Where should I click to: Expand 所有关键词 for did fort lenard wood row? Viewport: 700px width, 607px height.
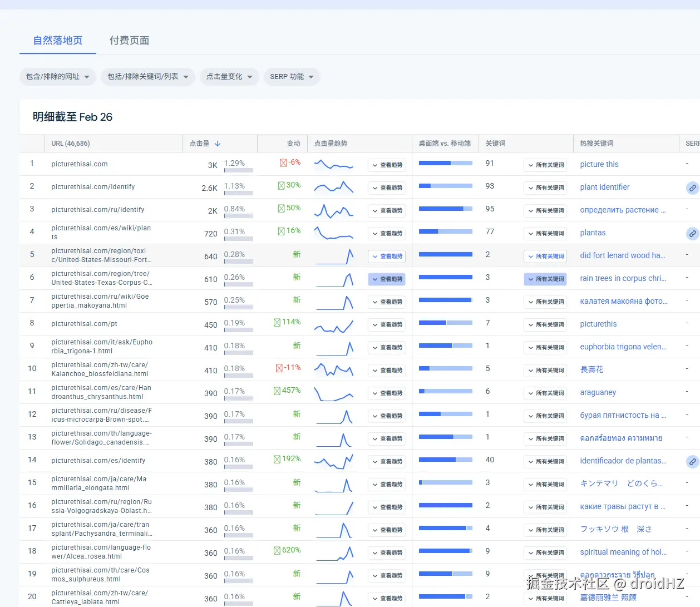tap(545, 256)
